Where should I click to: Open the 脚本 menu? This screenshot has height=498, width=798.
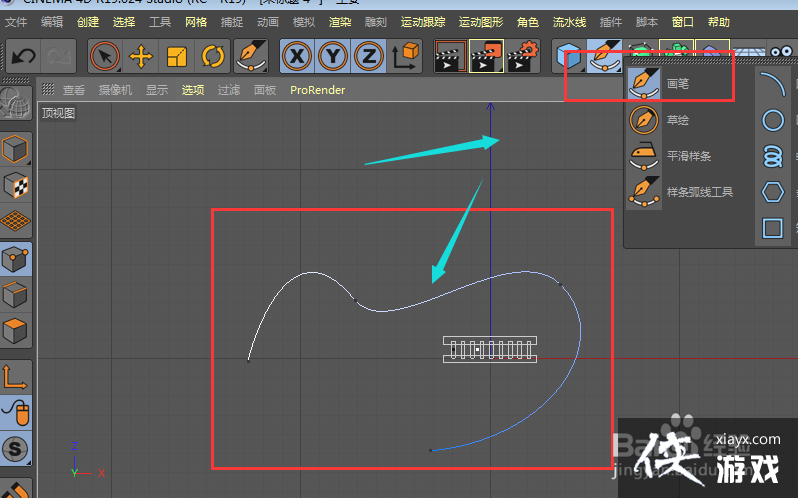(x=647, y=22)
